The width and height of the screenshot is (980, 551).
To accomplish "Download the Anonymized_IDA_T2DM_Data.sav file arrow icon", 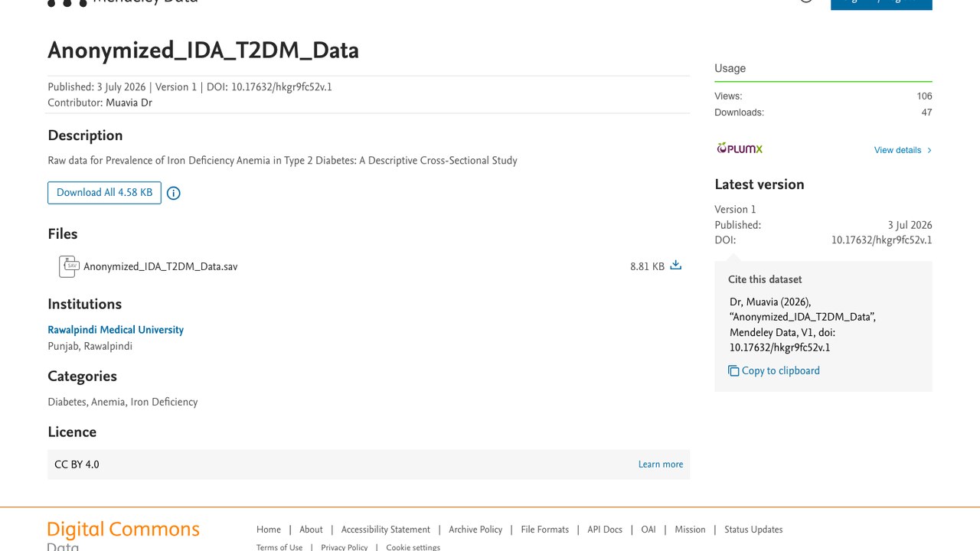I will click(676, 266).
